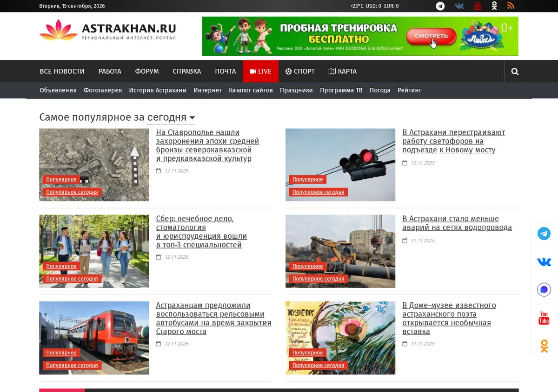The height and width of the screenshot is (392, 558).
Task: Open Odnoklassniki icon in the top bar
Action: 494,6
